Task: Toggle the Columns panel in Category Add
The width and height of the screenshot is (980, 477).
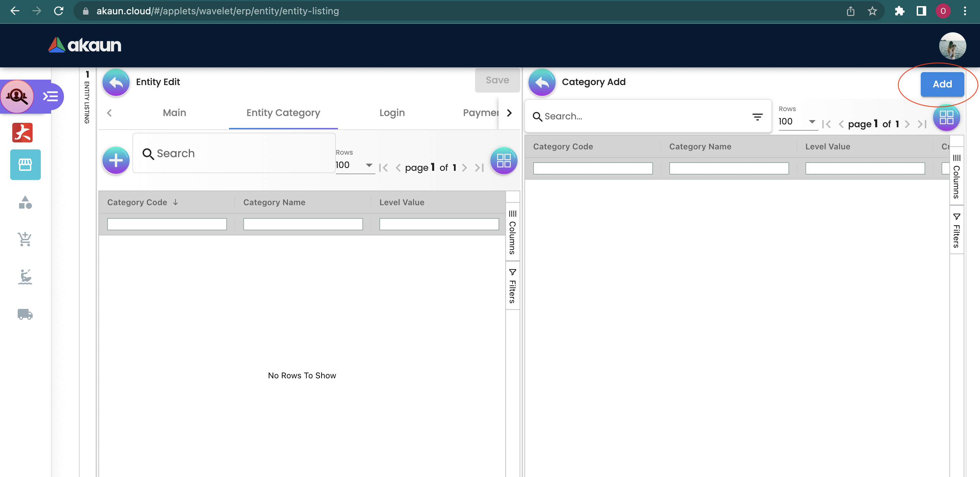Action: pos(956,176)
